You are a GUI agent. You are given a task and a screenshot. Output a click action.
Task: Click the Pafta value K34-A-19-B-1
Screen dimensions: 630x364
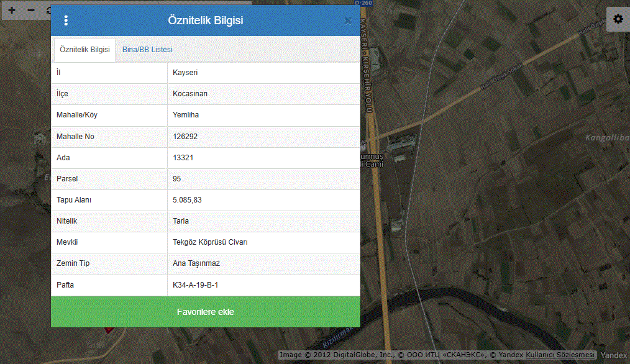point(195,285)
